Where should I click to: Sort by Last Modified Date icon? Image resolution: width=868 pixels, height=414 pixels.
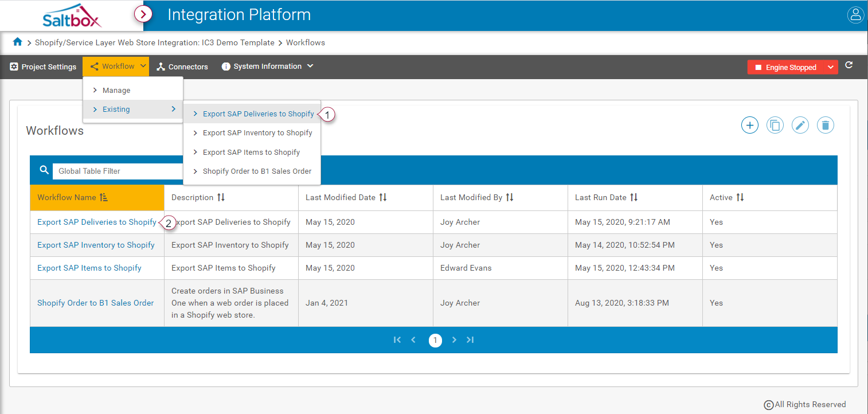coord(383,197)
